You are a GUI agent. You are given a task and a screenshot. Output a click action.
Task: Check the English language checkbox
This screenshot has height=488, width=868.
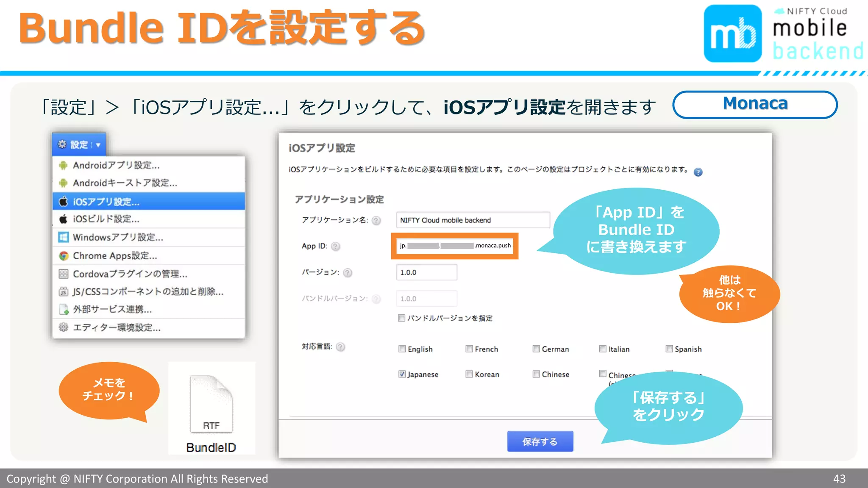point(402,349)
